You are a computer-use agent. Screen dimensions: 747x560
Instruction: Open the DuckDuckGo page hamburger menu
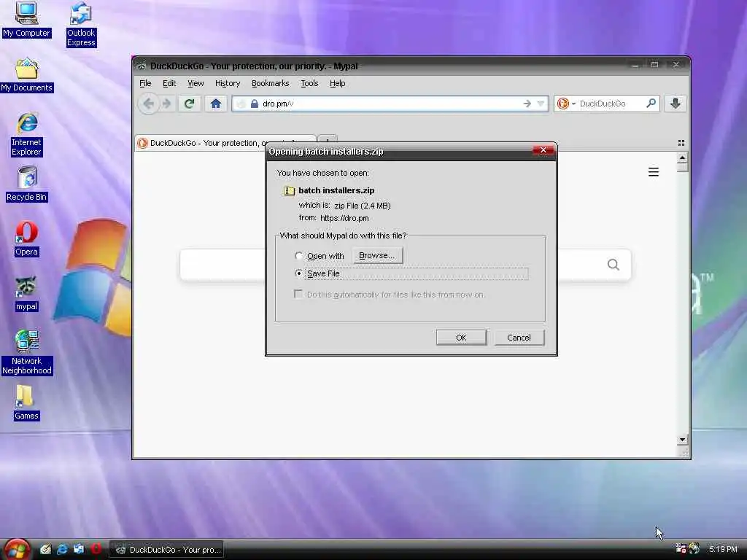[654, 172]
